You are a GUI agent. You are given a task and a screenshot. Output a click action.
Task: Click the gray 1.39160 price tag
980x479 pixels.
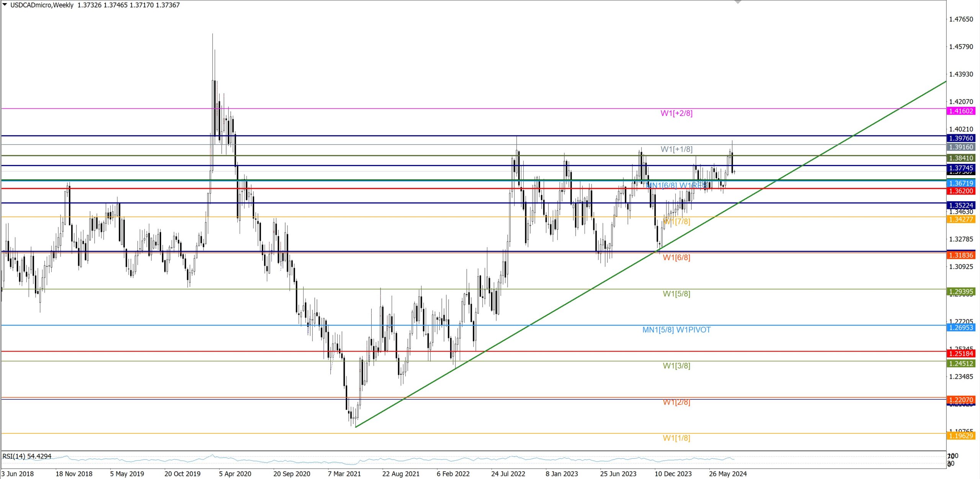(x=961, y=147)
